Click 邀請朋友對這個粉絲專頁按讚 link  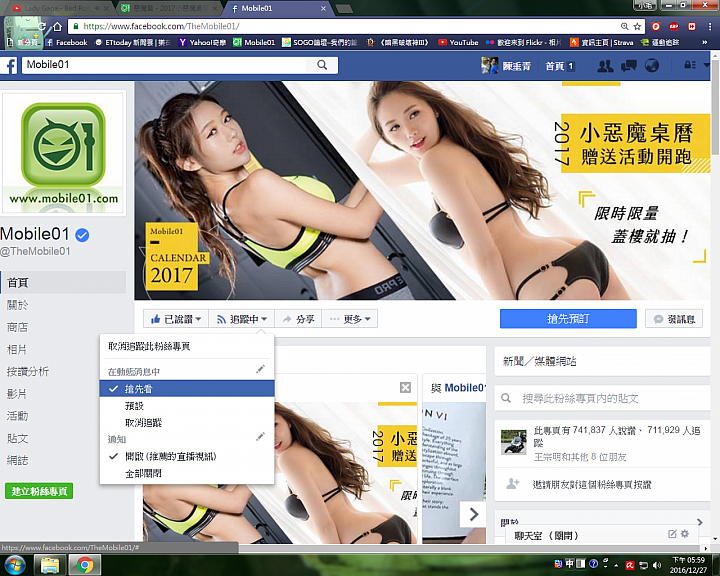point(592,484)
